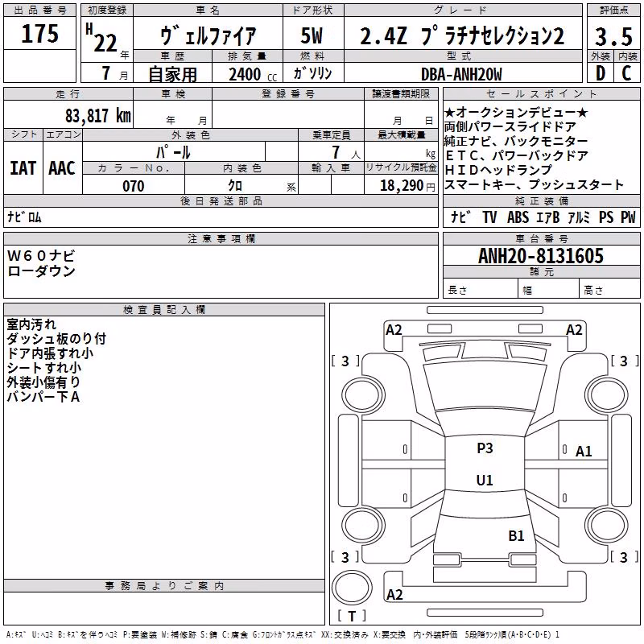644x644 pixels.
Task: Click the TV equipment code
Action: coord(489,217)
